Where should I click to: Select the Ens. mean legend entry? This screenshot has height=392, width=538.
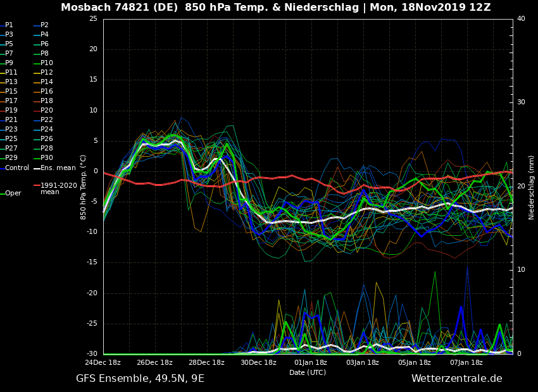coord(58,168)
